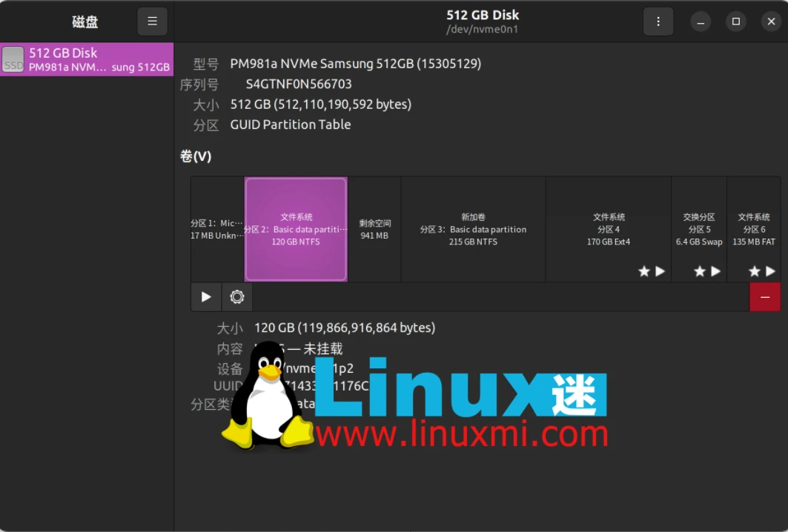Image resolution: width=788 pixels, height=532 pixels.
Task: Open additional partition options gear
Action: (x=237, y=297)
